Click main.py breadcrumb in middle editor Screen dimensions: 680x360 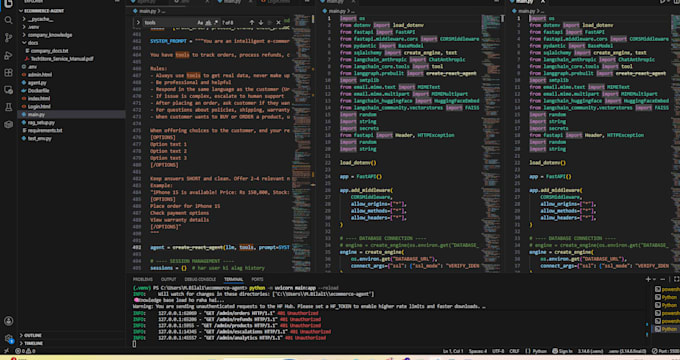tap(336, 11)
